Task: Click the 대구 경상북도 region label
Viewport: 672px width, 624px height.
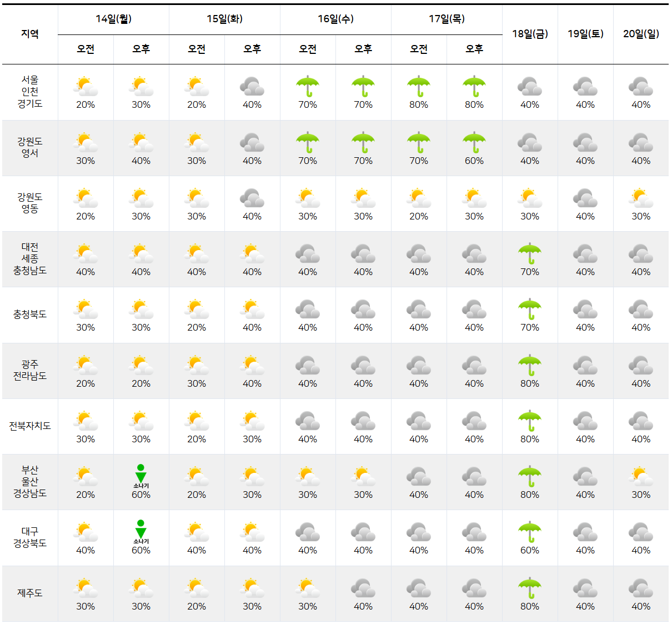Action: coord(30,537)
